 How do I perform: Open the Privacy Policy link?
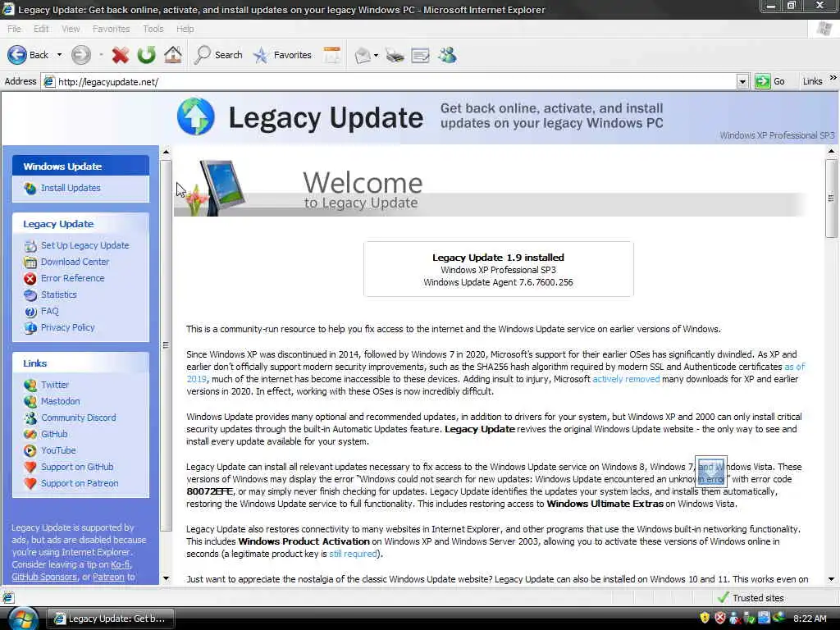(x=67, y=327)
